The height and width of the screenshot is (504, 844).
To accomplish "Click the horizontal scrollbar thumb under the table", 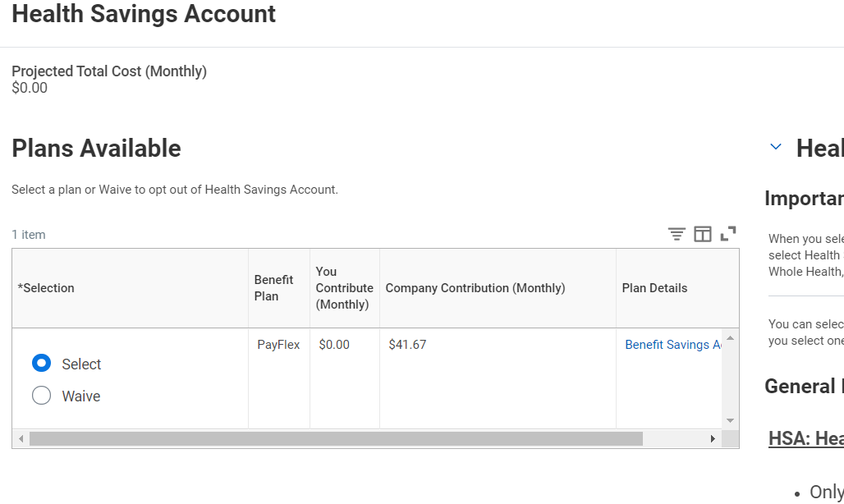I will pyautogui.click(x=335, y=439).
